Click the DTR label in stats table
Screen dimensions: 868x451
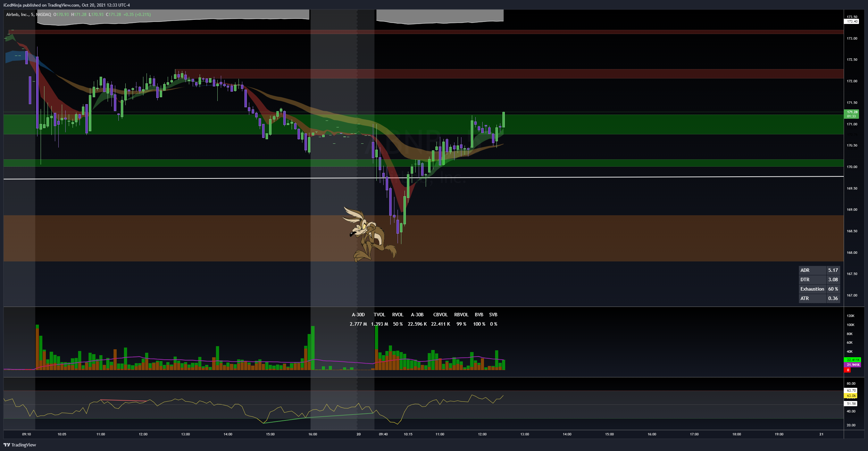(805, 279)
